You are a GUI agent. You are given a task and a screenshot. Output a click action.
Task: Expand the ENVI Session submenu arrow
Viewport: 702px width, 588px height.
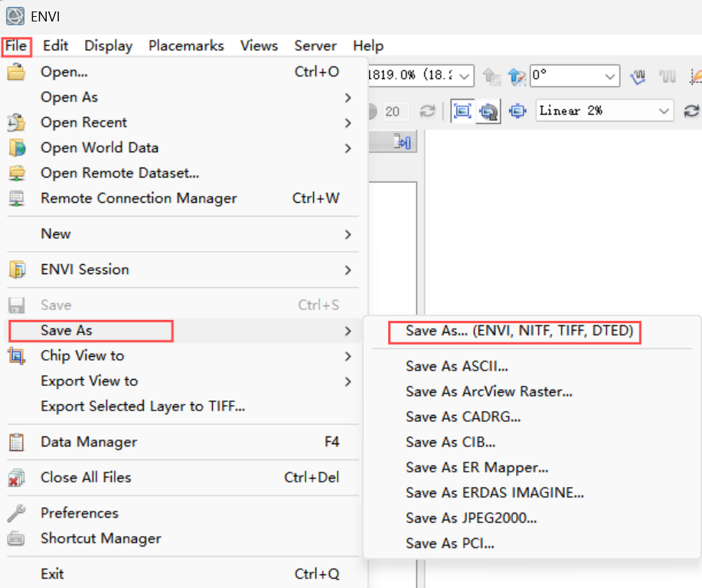348,270
